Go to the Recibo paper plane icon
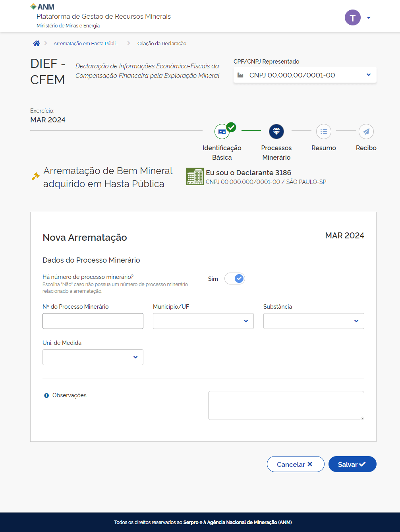This screenshot has width=400, height=532. coord(366,132)
